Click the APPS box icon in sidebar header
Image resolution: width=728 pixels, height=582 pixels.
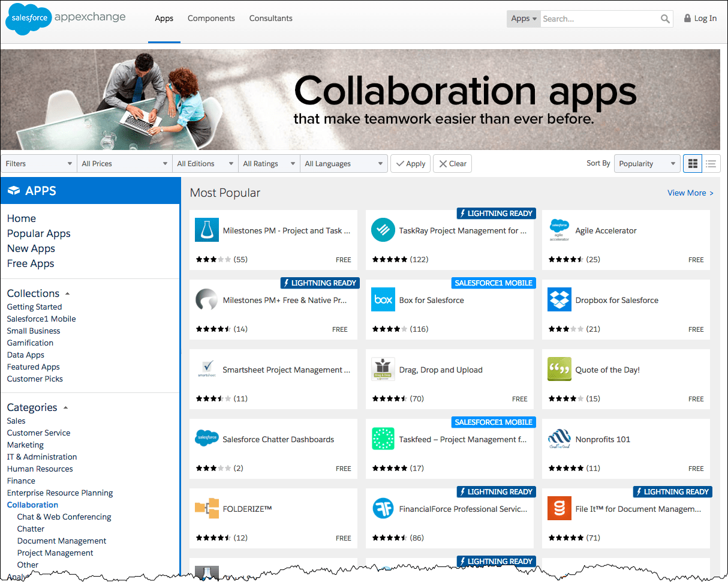coord(14,191)
